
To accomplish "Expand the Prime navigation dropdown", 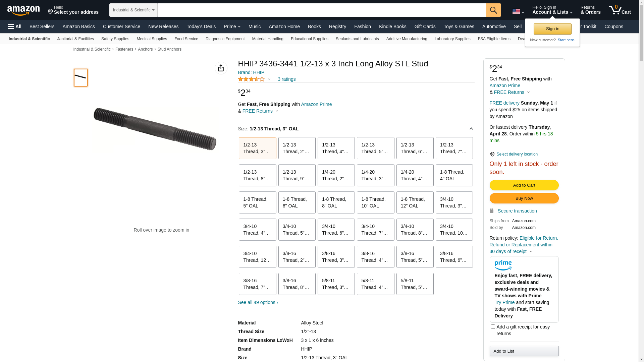I will (x=232, y=26).
